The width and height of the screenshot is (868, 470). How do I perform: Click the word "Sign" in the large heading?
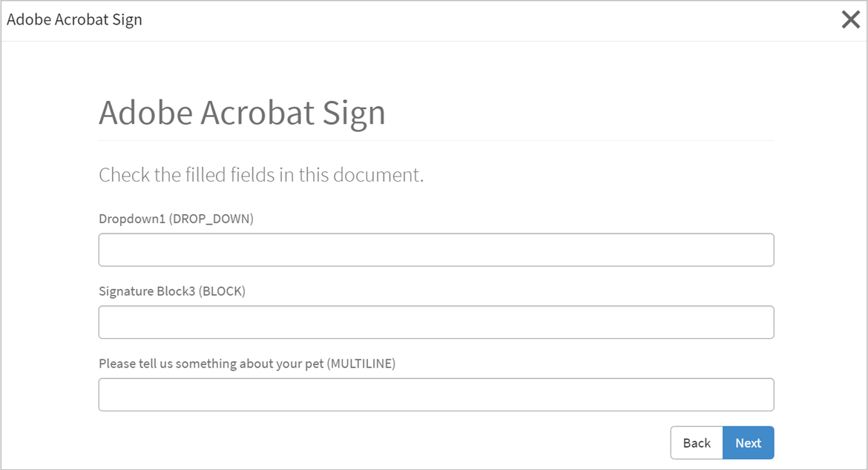click(354, 113)
